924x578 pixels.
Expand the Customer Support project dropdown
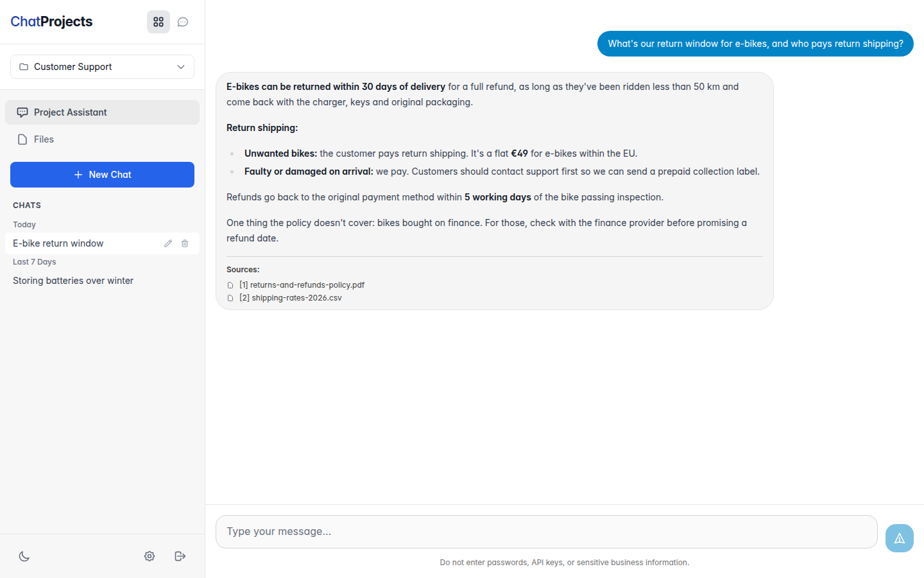tap(102, 67)
